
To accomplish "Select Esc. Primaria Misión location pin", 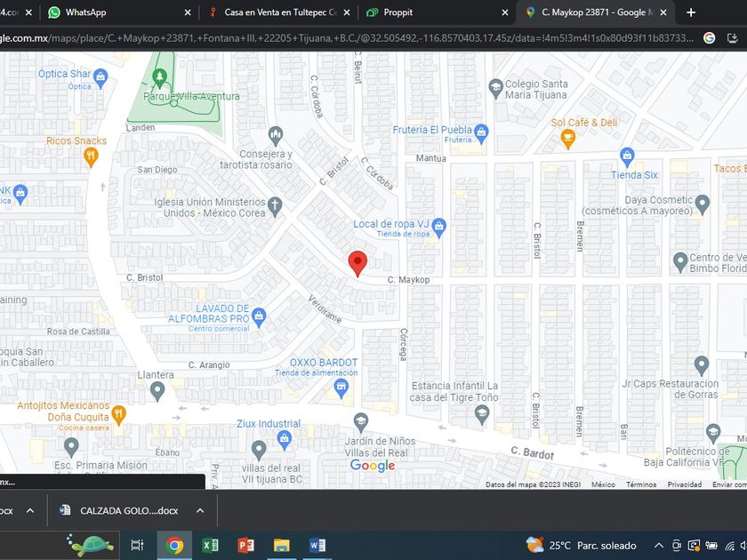I will [x=71, y=447].
